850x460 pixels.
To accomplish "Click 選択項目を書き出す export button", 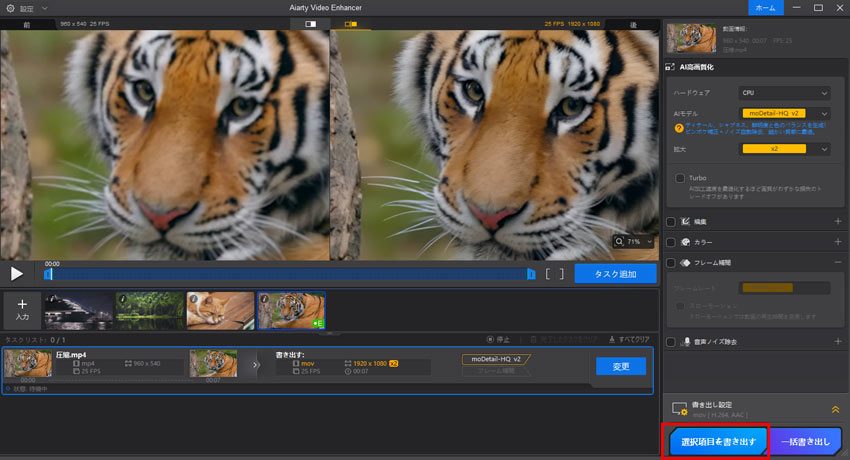I will 718,442.
